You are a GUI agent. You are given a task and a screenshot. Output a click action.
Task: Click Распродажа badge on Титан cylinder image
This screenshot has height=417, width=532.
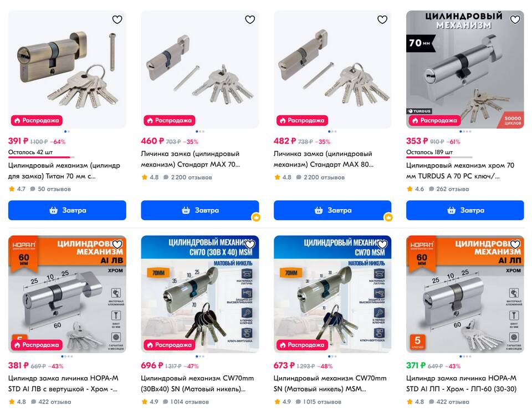click(x=37, y=120)
